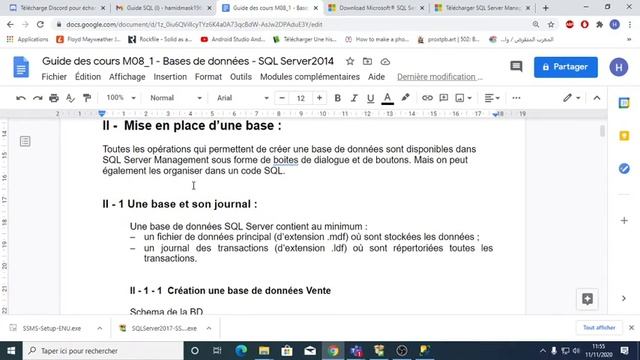Viewport: 640px width, 360px height.
Task: Expand SSMS-Setup-ENU.exe download options
Action: [x=100, y=328]
